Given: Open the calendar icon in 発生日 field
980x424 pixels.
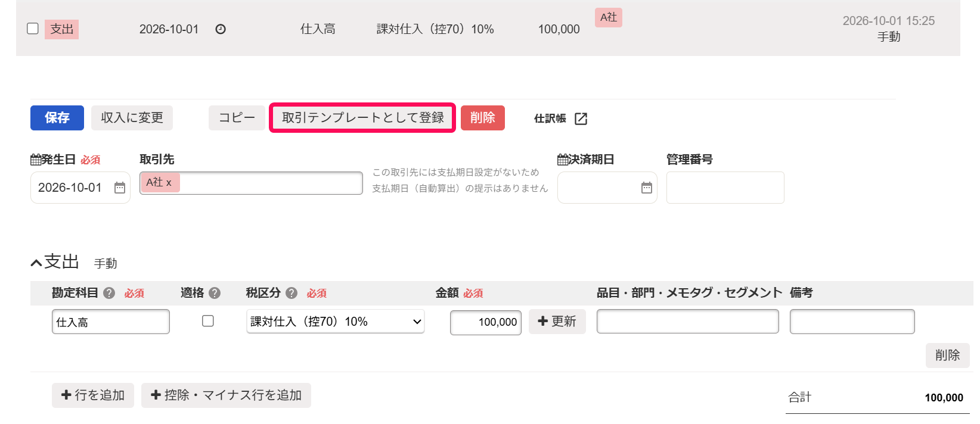Looking at the screenshot, I should pos(120,188).
